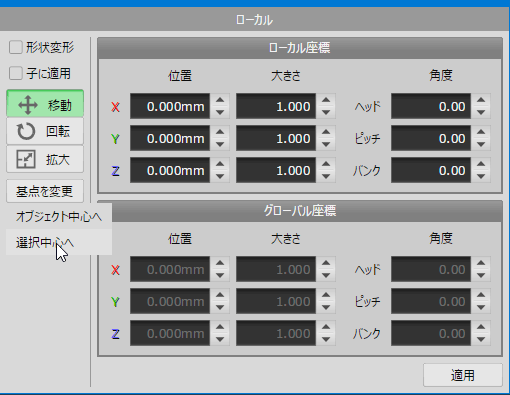This screenshot has width=510, height=395.
Task: Increase global X size with up arrow
Action: click(326, 263)
